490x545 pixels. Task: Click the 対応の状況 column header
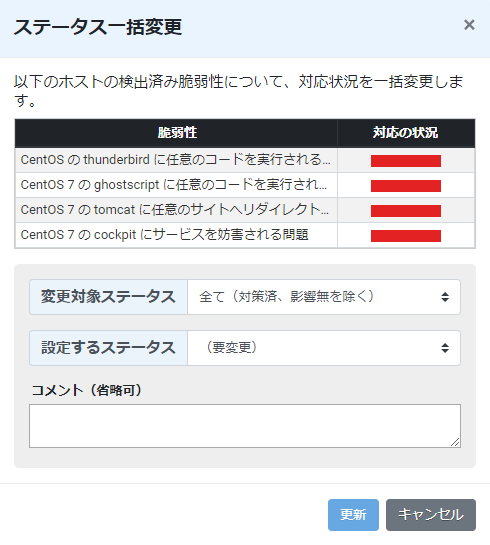tap(406, 133)
